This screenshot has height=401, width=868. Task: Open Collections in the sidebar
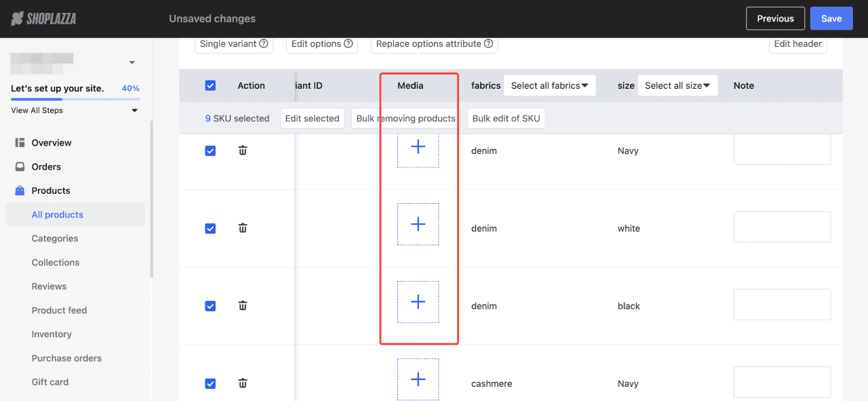(56, 262)
